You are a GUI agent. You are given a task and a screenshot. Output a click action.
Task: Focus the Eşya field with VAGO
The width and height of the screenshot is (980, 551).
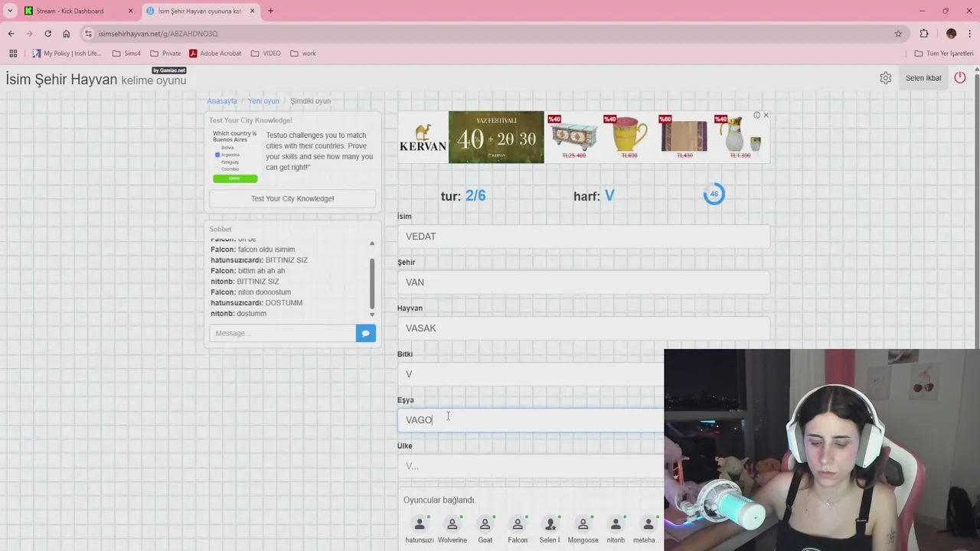531,420
